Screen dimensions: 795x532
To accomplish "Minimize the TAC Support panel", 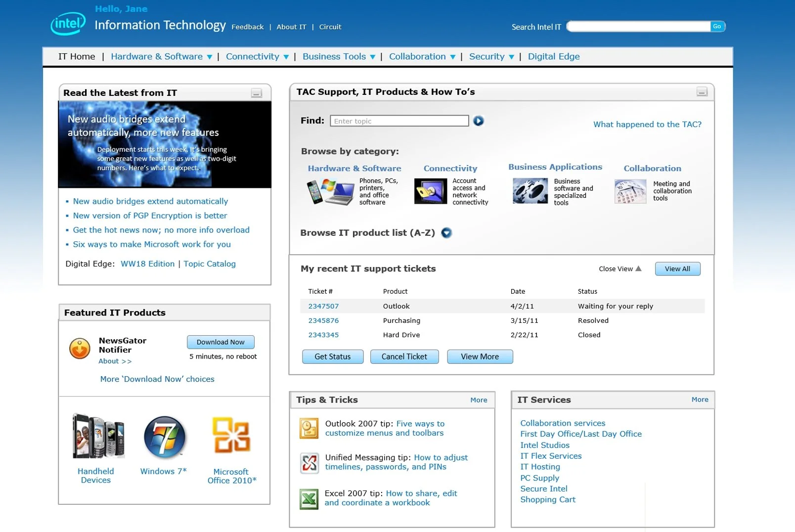I will tap(702, 91).
